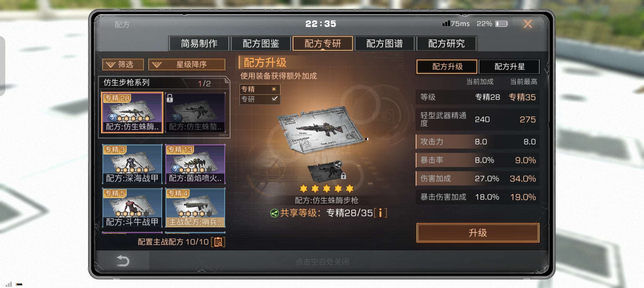644x288 pixels.
Task: Choose the 配方:菌焰喷火 recipe card
Action: coord(195,164)
